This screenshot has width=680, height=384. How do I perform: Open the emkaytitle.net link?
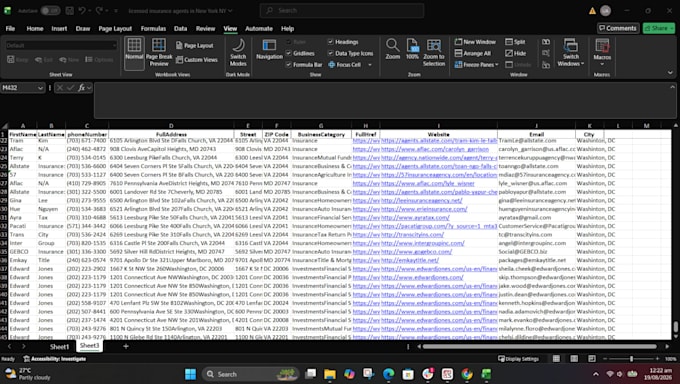click(410, 260)
